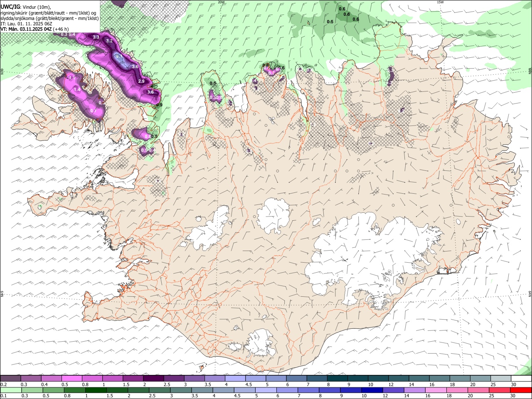Image resolution: width=532 pixels, height=399 pixels.
Task: Click the 15W longitude label
Action: pyautogui.click(x=441, y=2)
